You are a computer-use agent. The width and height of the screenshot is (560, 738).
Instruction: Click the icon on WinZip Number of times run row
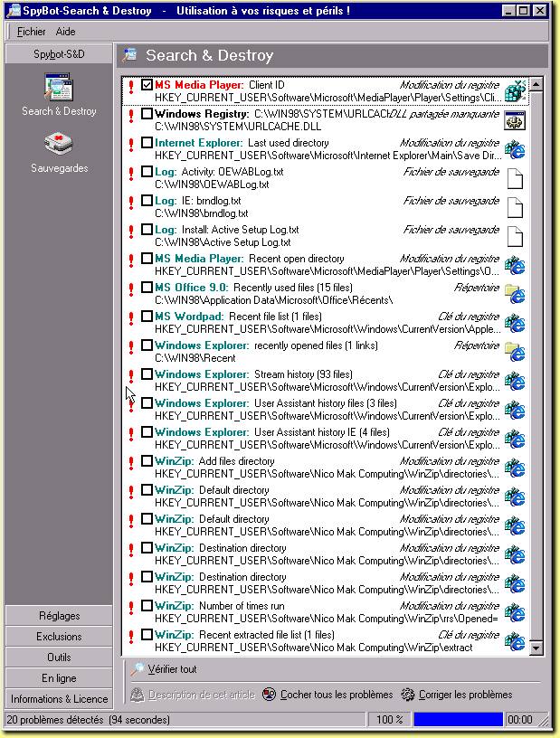click(x=515, y=613)
